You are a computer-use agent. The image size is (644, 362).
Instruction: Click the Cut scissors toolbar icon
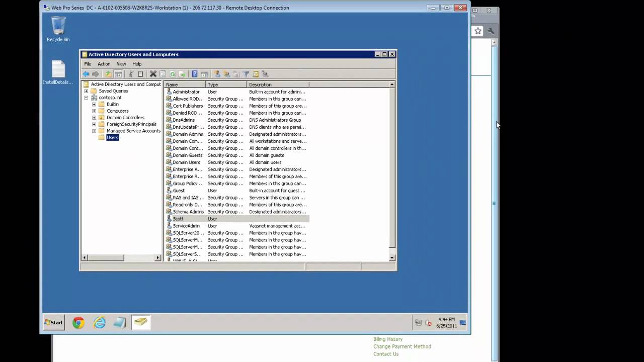(x=131, y=74)
